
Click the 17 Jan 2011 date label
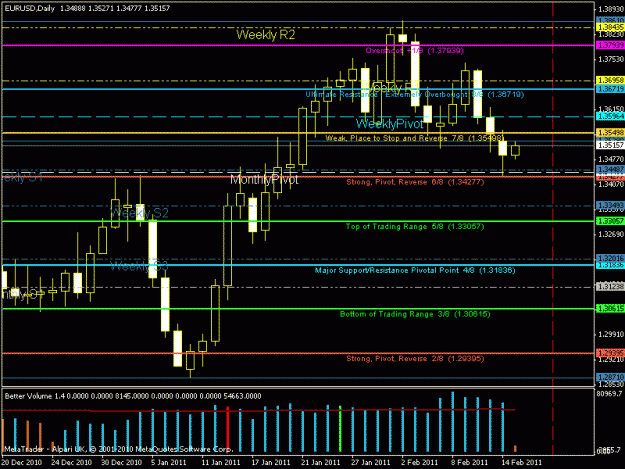(x=271, y=462)
